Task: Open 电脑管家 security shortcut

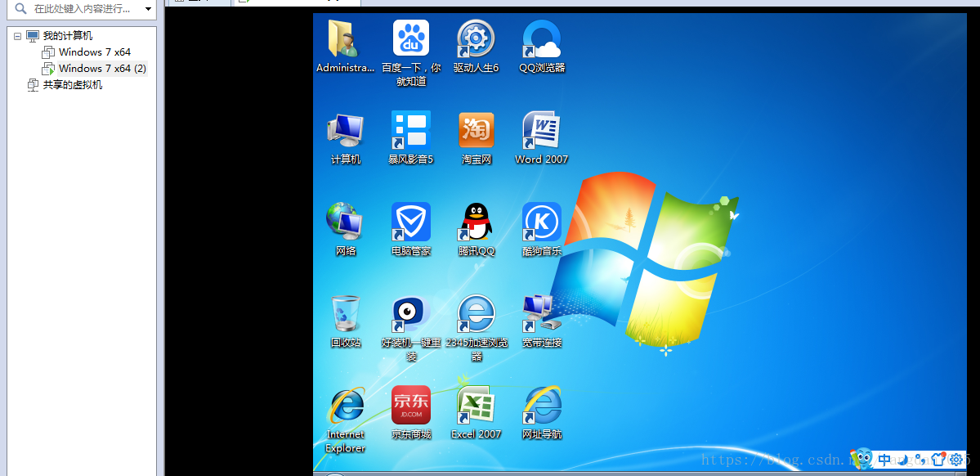Action: coord(410,221)
